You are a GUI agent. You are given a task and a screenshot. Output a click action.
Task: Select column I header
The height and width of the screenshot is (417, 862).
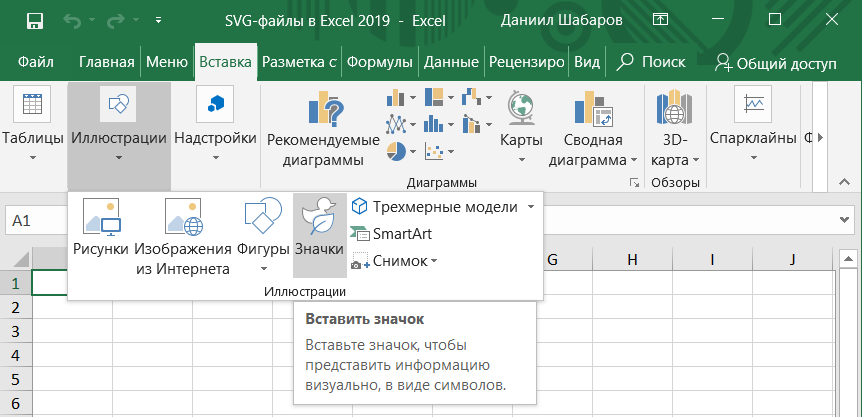712,259
